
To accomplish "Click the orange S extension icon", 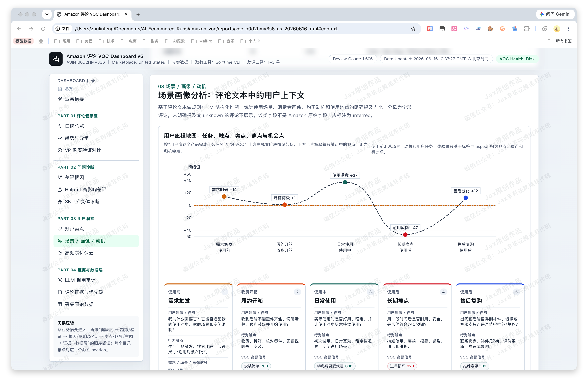I will pos(502,29).
